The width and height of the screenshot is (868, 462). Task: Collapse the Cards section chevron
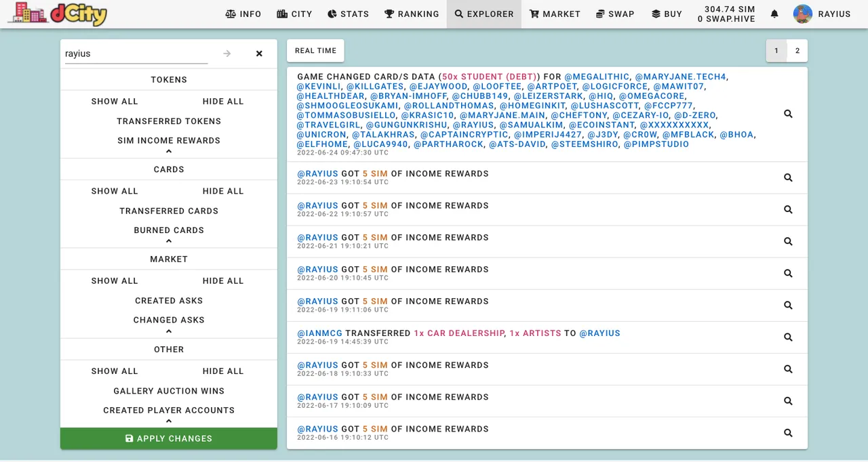pos(169,241)
